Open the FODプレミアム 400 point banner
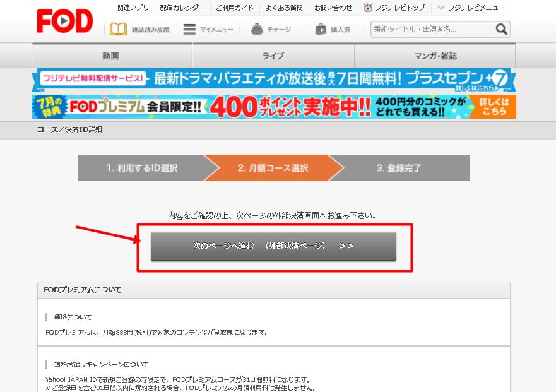Image resolution: width=556 pixels, height=392 pixels. (274, 107)
